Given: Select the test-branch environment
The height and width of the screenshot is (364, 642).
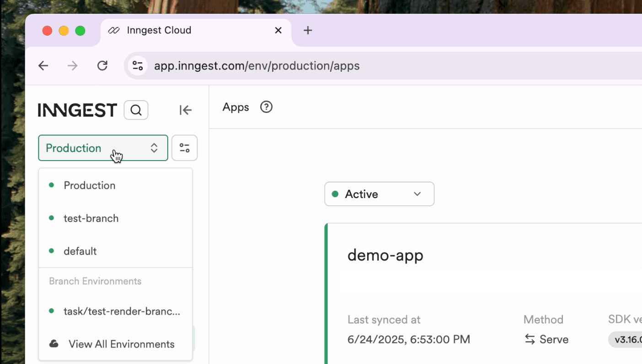Looking at the screenshot, I should [91, 218].
